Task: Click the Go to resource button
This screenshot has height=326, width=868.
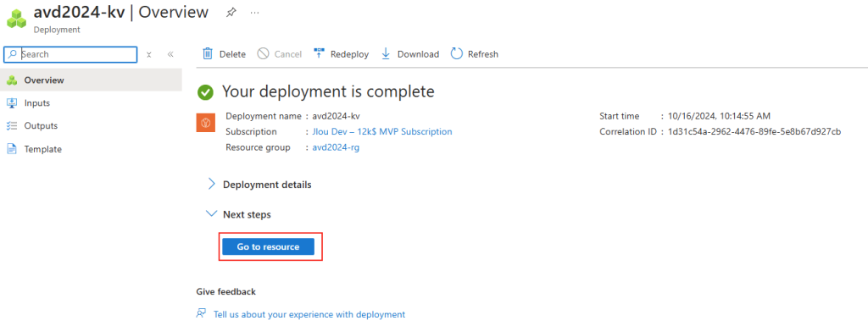Action: click(x=269, y=247)
